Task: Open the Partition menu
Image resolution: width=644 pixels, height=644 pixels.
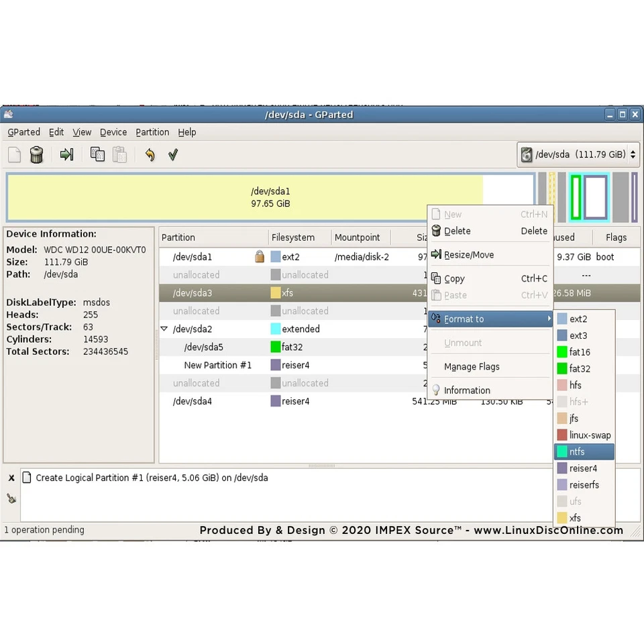Action: coord(152,132)
